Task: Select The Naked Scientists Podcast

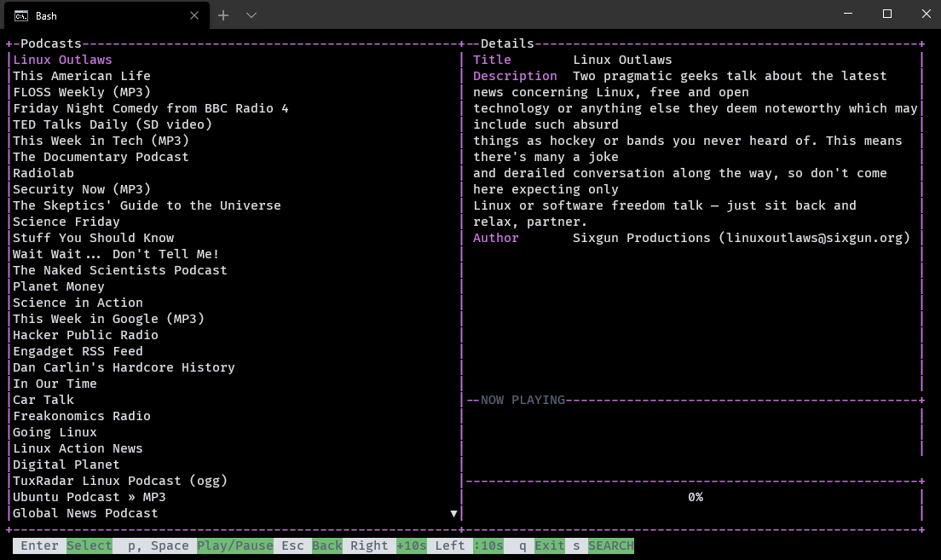Action: (120, 270)
